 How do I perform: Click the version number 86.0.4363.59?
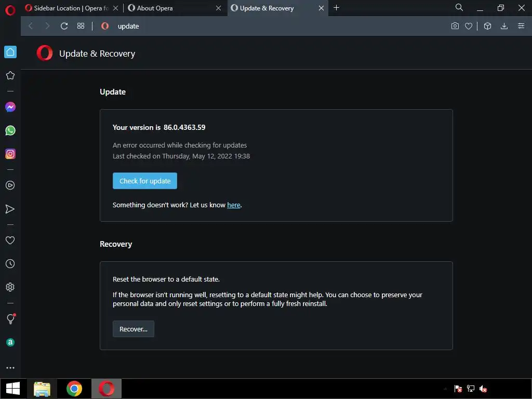(x=184, y=127)
